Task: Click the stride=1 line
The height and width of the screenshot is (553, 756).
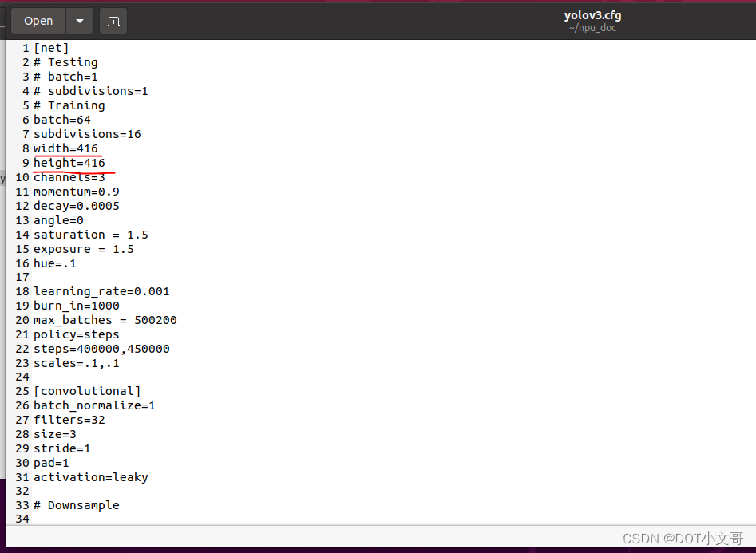Action: (x=61, y=448)
